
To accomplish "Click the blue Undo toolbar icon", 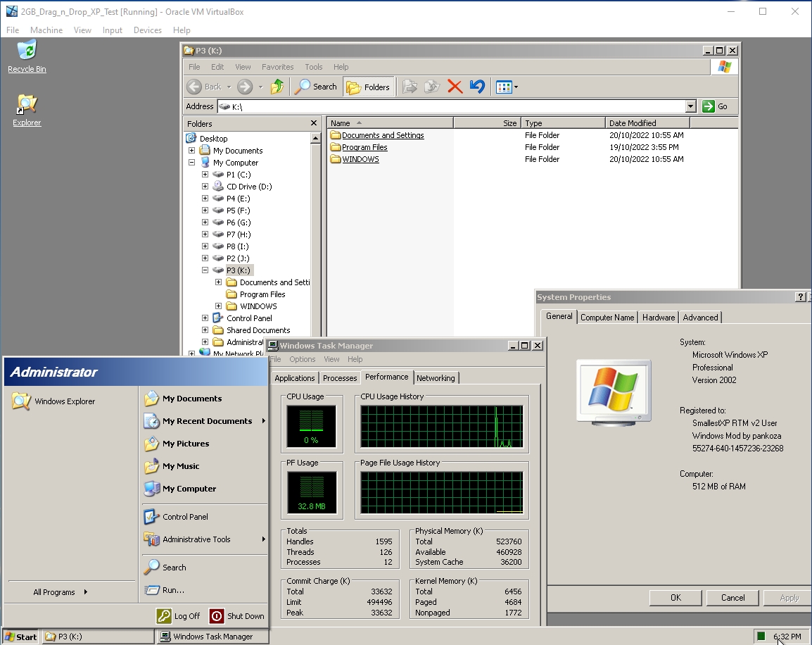I will tap(478, 87).
